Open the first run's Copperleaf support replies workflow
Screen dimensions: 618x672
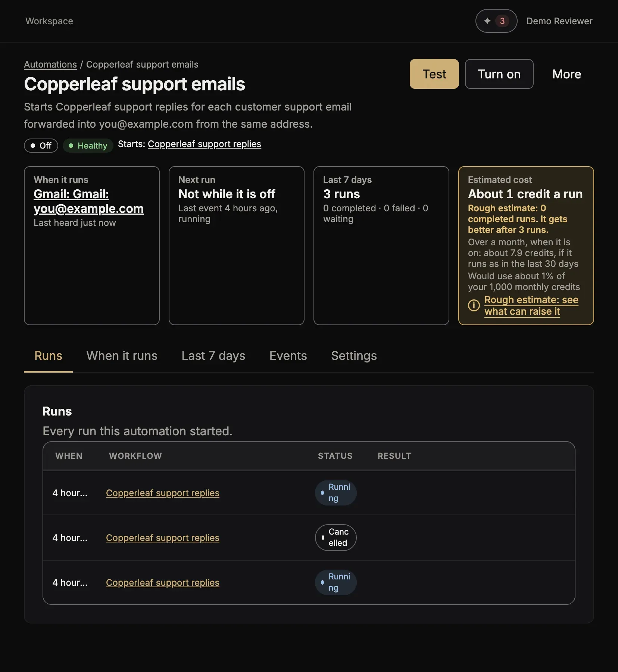point(163,493)
